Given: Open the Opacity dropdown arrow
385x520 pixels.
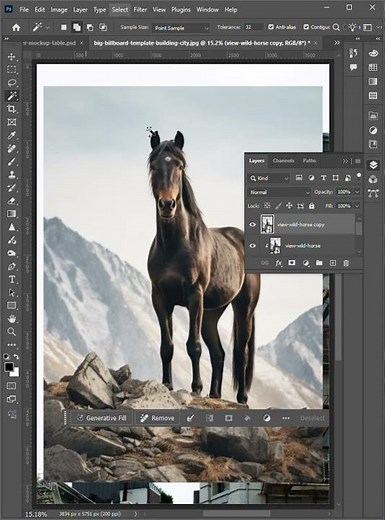Looking at the screenshot, I should click(357, 192).
